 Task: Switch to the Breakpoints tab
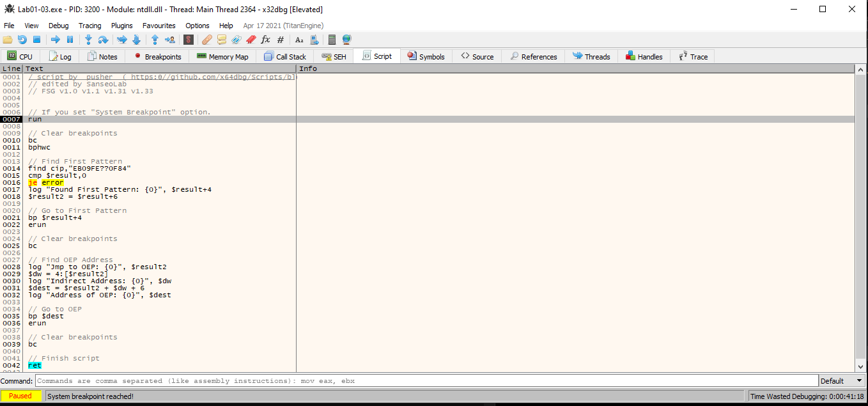click(x=157, y=57)
